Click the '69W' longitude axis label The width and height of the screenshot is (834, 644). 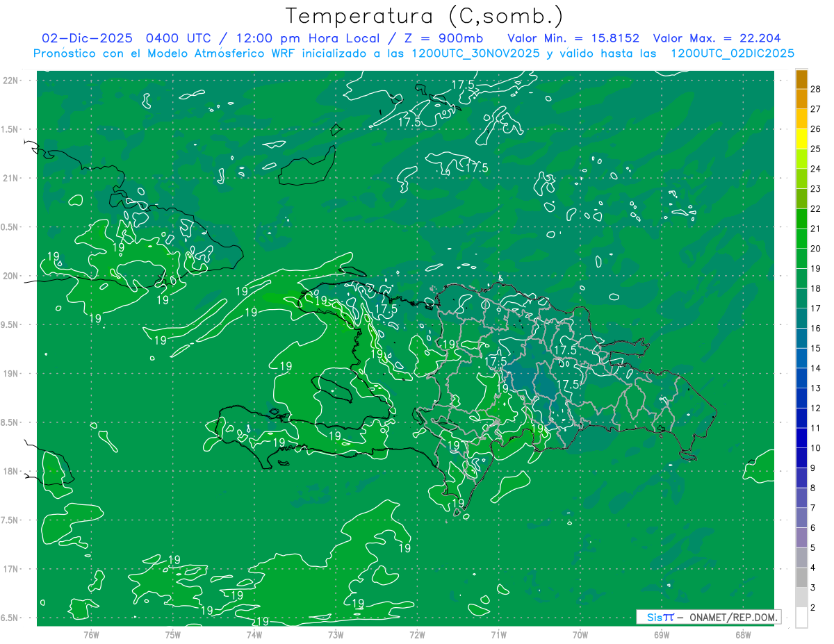pyautogui.click(x=661, y=634)
